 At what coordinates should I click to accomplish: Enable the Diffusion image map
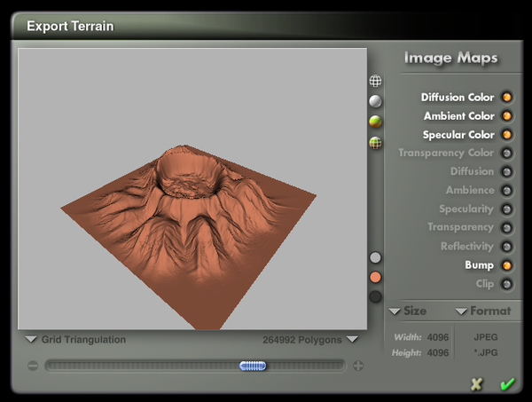pos(507,172)
